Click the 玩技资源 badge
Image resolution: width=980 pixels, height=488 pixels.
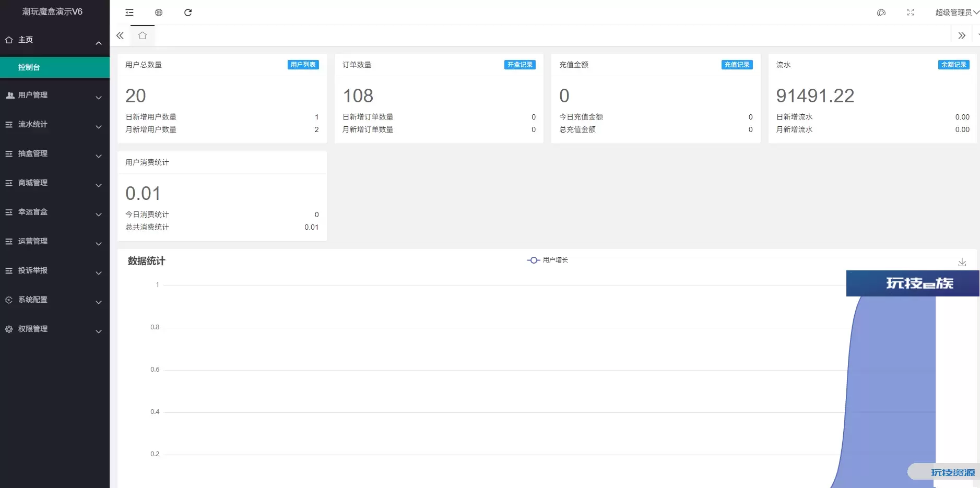(x=944, y=472)
